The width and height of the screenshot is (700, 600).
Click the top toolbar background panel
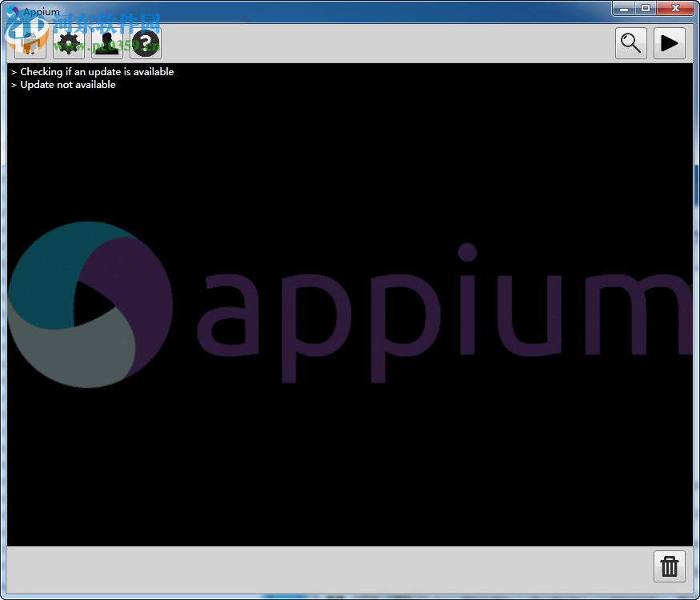pyautogui.click(x=360, y=43)
